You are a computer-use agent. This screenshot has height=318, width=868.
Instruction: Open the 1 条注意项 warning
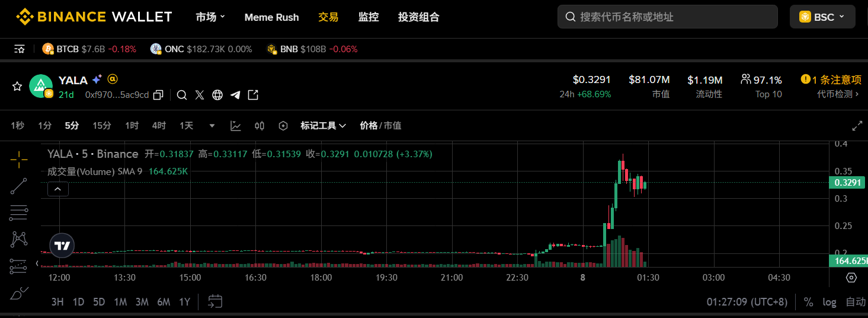pyautogui.click(x=831, y=79)
